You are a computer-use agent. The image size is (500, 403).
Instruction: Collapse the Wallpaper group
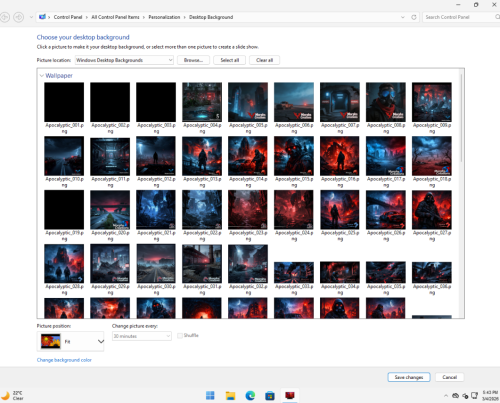(42, 76)
